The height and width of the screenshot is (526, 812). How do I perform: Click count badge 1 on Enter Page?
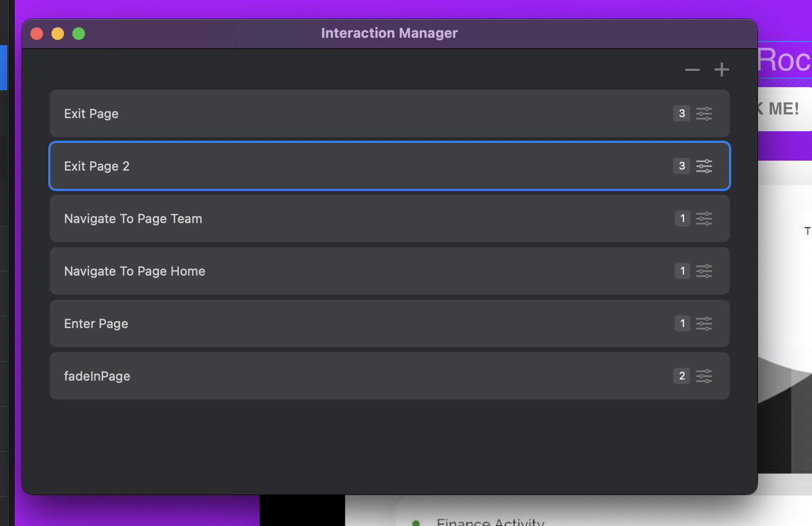pos(682,323)
